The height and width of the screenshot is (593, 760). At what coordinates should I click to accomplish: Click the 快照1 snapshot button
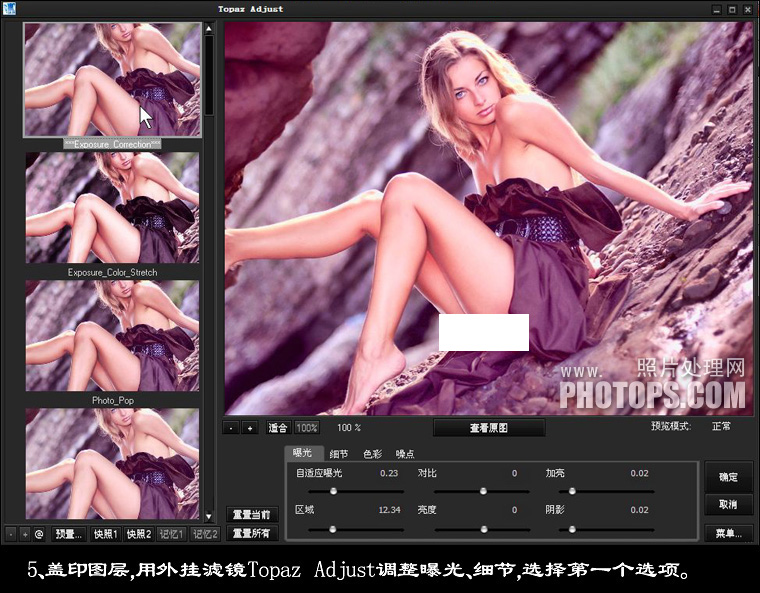point(106,534)
